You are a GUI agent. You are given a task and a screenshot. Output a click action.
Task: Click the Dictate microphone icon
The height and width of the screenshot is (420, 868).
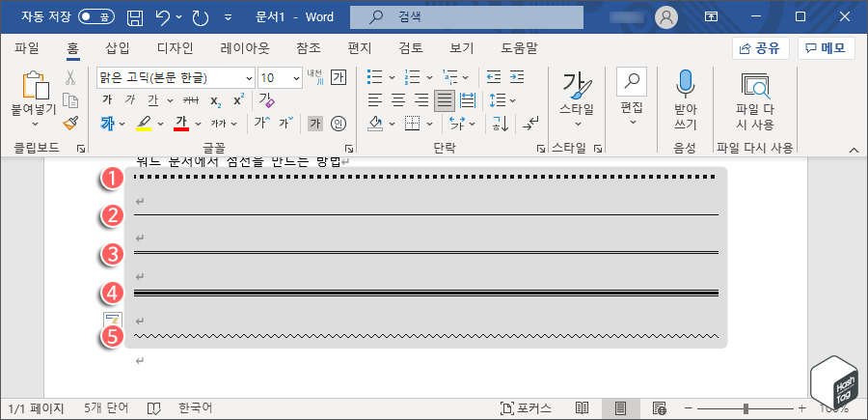[685, 84]
